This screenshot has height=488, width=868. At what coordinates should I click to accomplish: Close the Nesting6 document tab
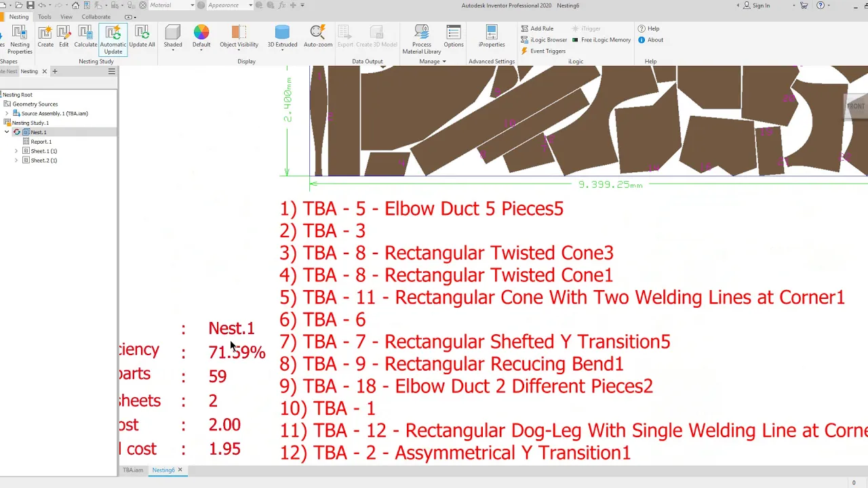[x=180, y=470]
